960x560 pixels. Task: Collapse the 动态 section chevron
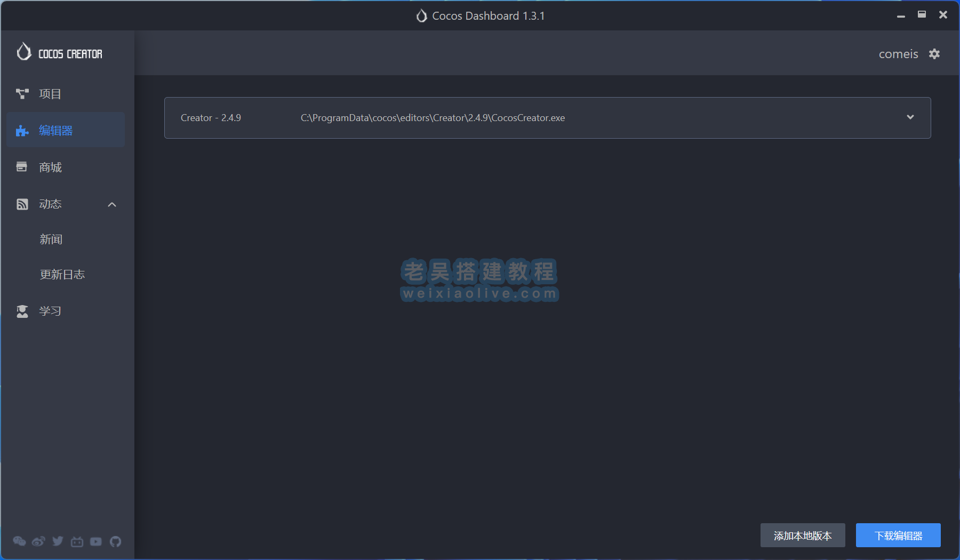[112, 204]
